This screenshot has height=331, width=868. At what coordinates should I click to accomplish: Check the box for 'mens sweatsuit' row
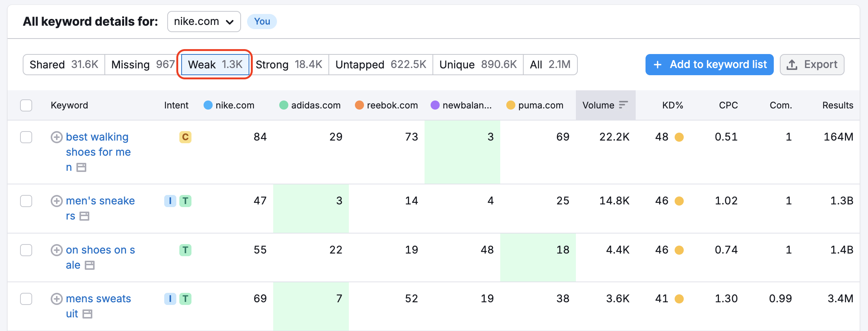click(x=26, y=299)
